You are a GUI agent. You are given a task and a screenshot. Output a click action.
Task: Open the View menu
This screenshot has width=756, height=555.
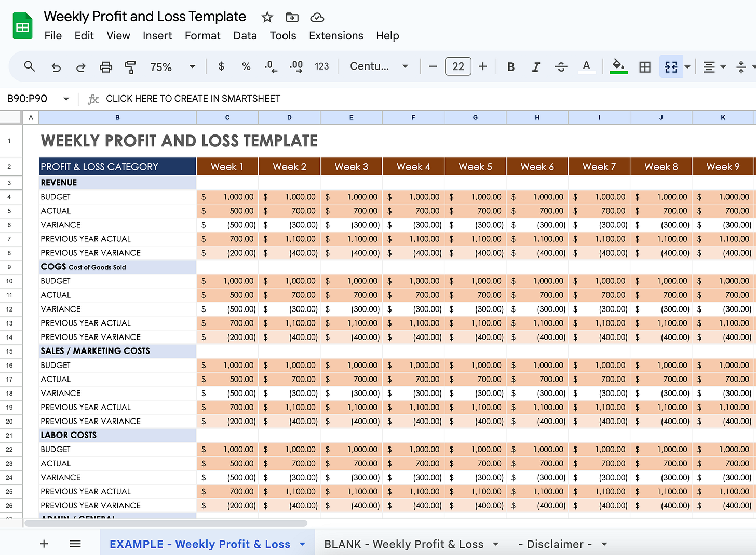click(x=118, y=36)
